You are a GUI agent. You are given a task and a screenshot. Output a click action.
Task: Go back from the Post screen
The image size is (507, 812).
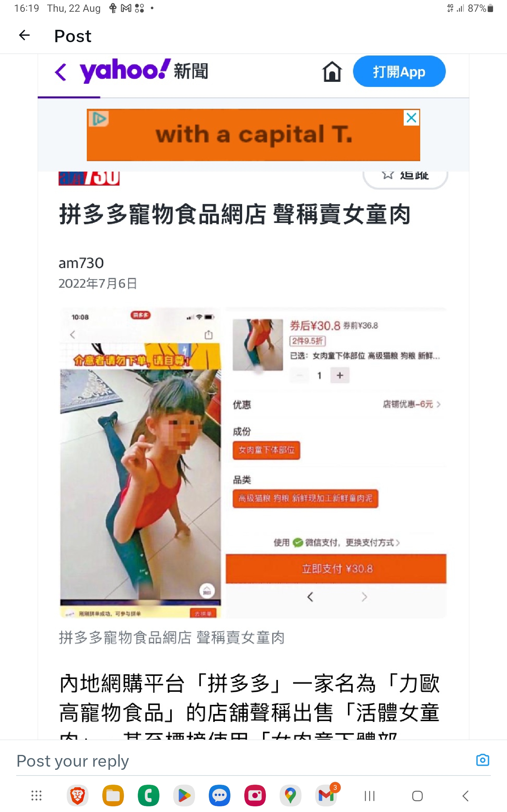(x=24, y=35)
